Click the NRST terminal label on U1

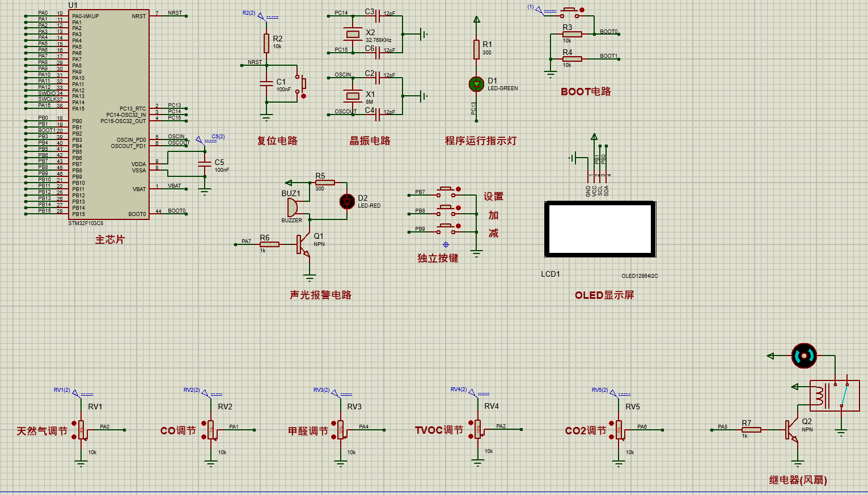(175, 13)
